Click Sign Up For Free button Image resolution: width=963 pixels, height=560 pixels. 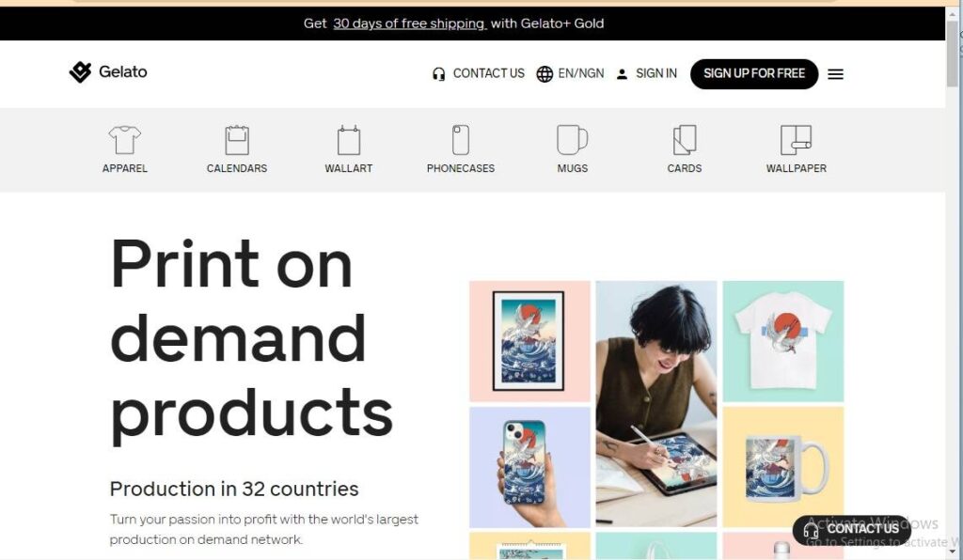point(754,73)
